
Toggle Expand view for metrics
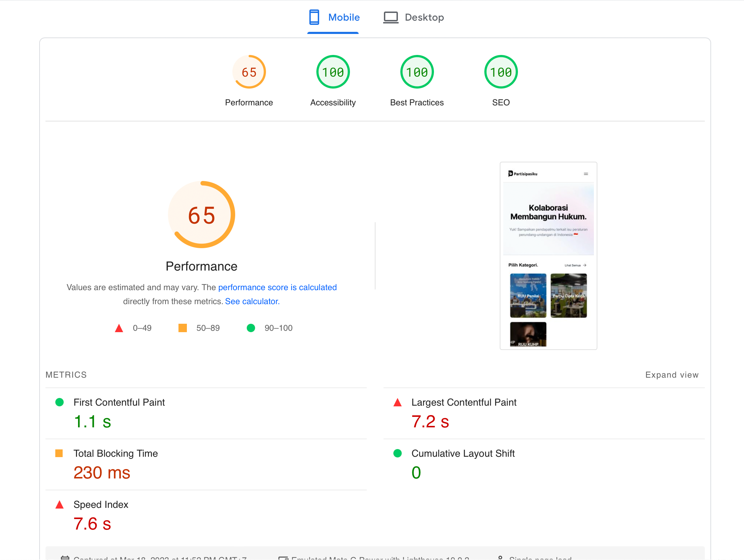672,375
